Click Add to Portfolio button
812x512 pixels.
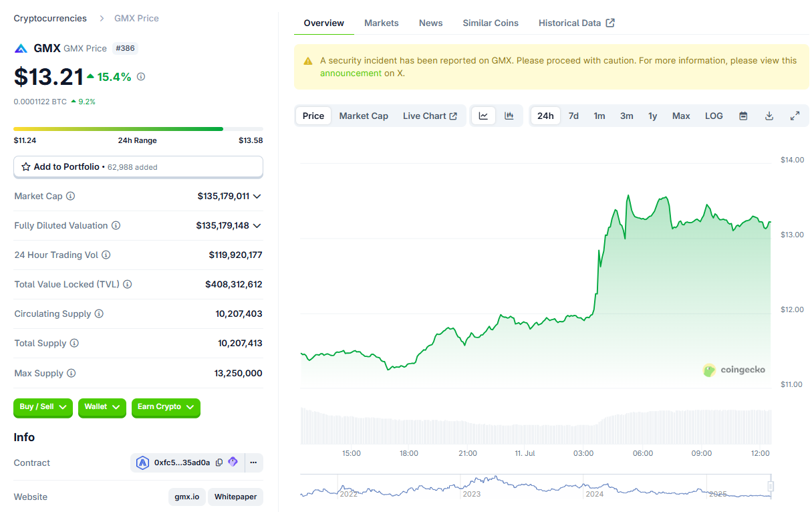coord(138,167)
